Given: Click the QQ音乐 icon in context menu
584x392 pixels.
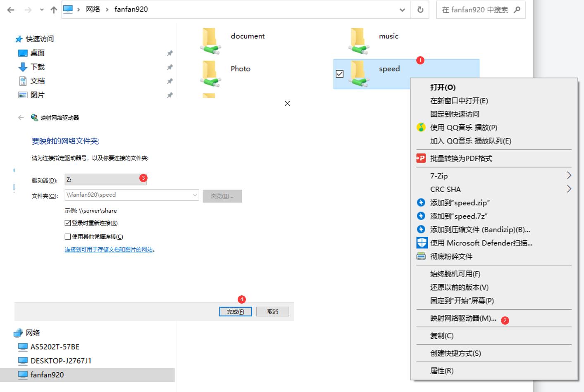Looking at the screenshot, I should point(421,127).
